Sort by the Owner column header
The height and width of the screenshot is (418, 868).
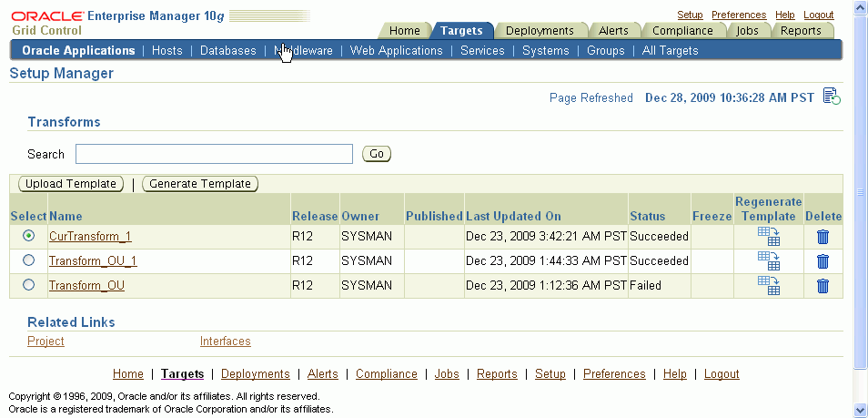(x=360, y=216)
